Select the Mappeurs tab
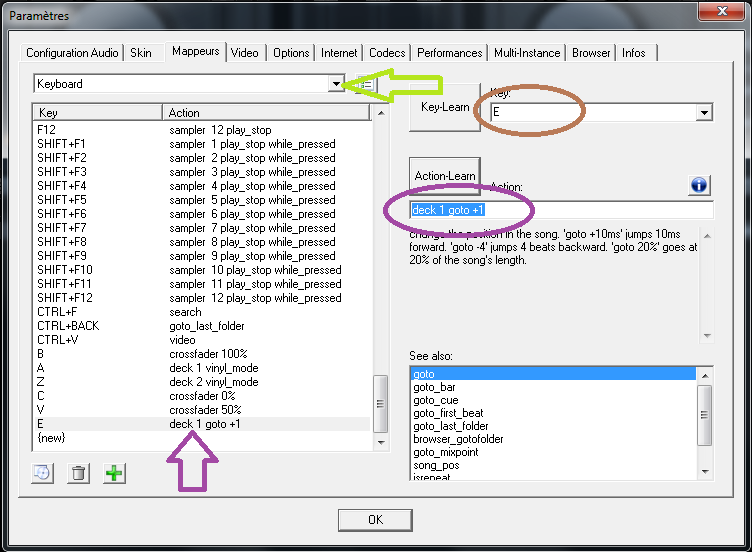The height and width of the screenshot is (552, 752). pos(196,51)
